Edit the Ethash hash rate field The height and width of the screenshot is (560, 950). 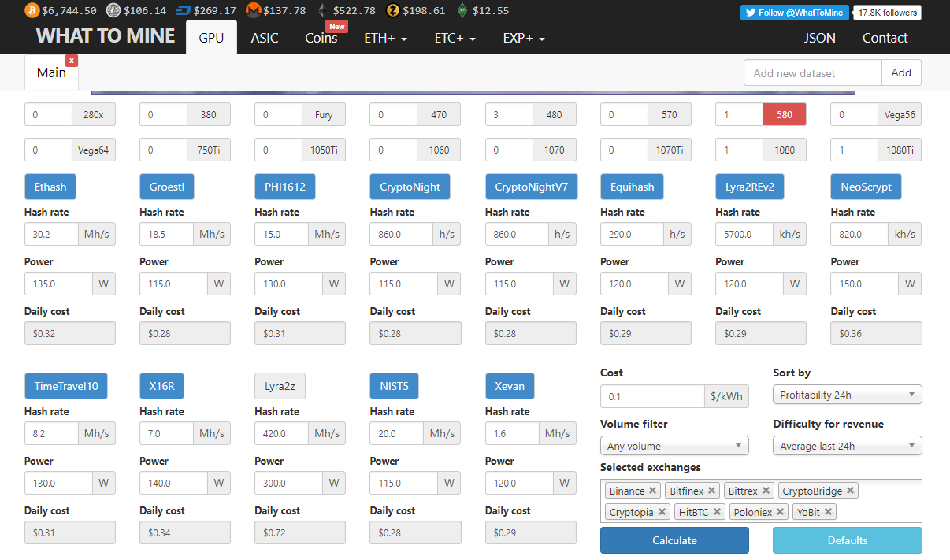coord(51,234)
